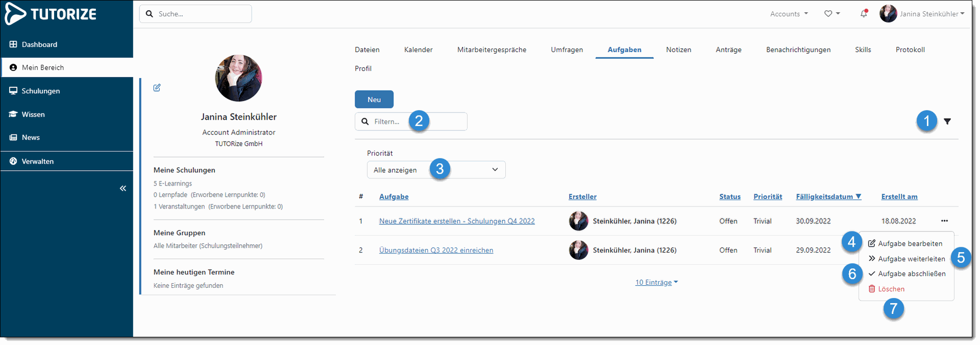Open Mein Bereich in the sidebar

67,67
